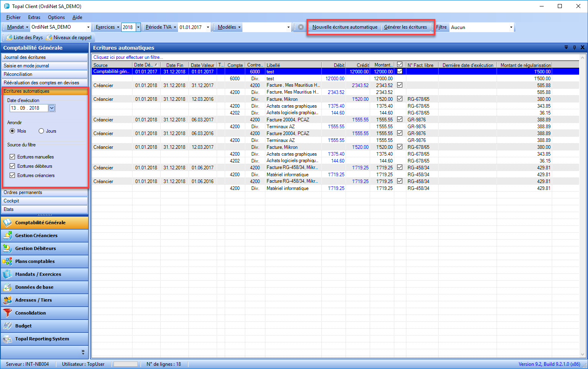Click Générer les écritures button

click(x=406, y=27)
